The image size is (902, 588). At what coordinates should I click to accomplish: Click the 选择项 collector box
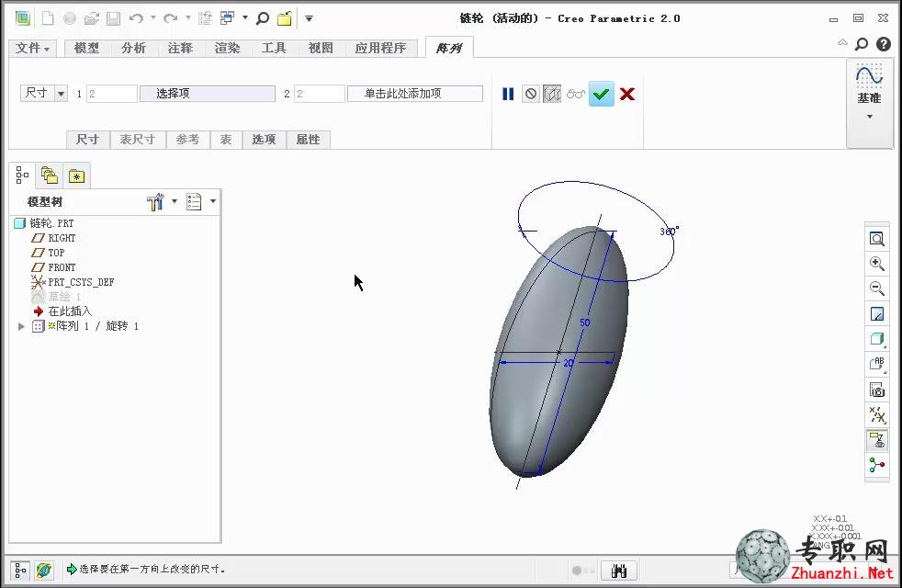pos(208,93)
